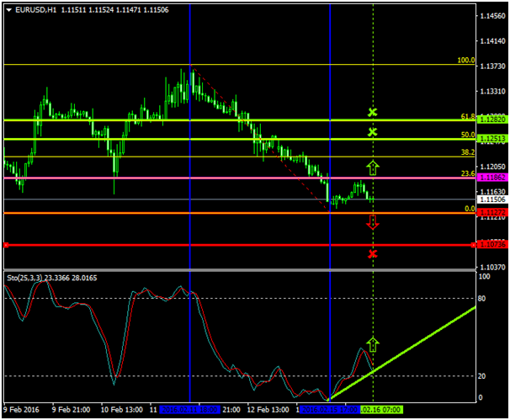Click the right anchor square of the red 1.10736 line
This screenshot has height=420, width=510.
pos(473,245)
